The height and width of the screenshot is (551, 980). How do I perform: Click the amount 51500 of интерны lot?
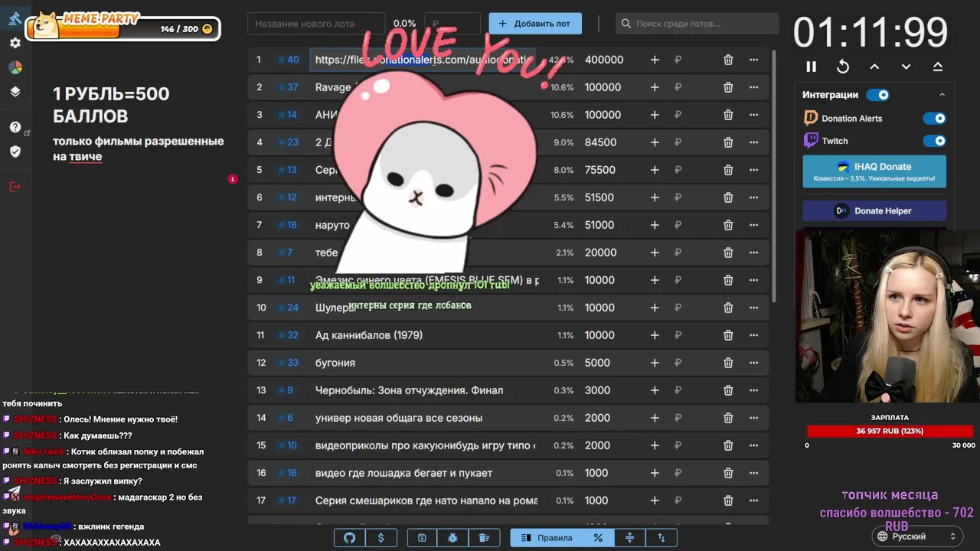click(599, 197)
